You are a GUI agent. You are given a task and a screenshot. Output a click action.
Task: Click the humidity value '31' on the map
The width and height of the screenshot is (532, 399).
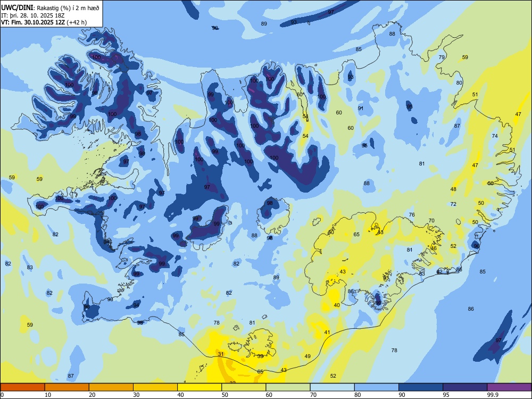[221, 354]
